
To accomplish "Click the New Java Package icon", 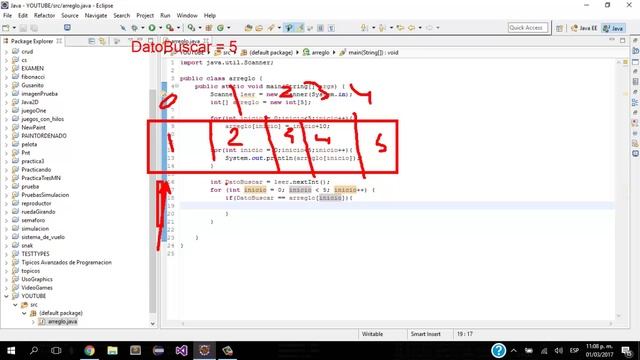I will coord(209,28).
